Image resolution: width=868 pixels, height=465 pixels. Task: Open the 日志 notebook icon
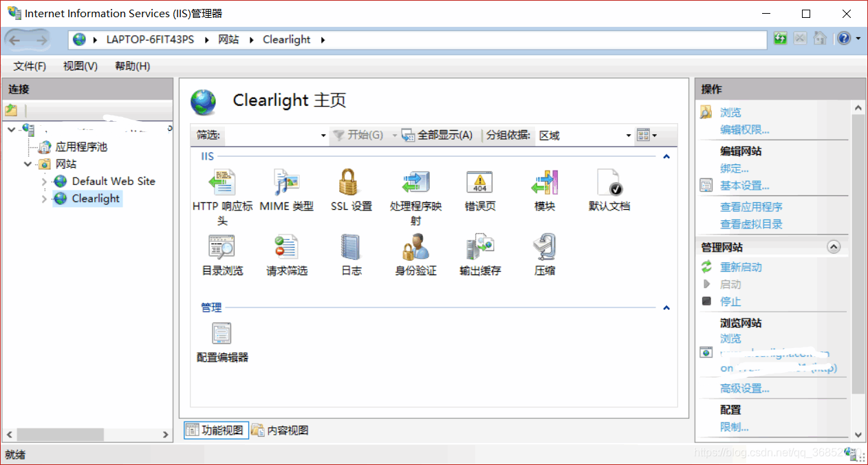[x=351, y=247]
